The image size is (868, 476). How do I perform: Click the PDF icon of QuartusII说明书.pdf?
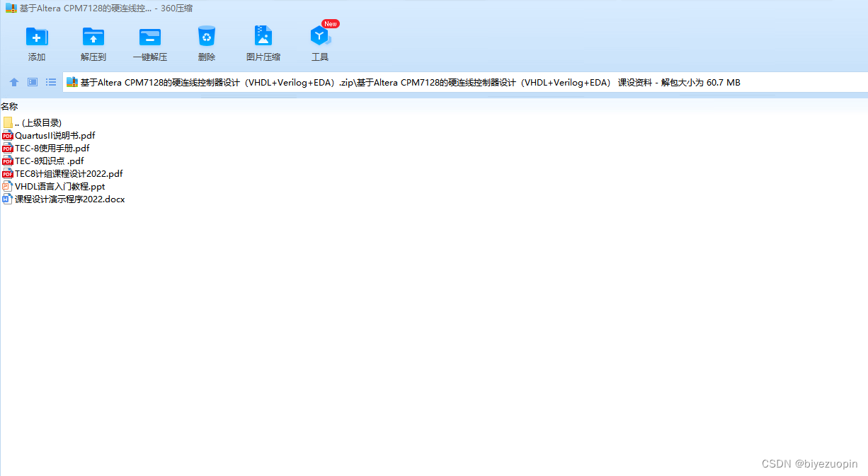click(8, 135)
